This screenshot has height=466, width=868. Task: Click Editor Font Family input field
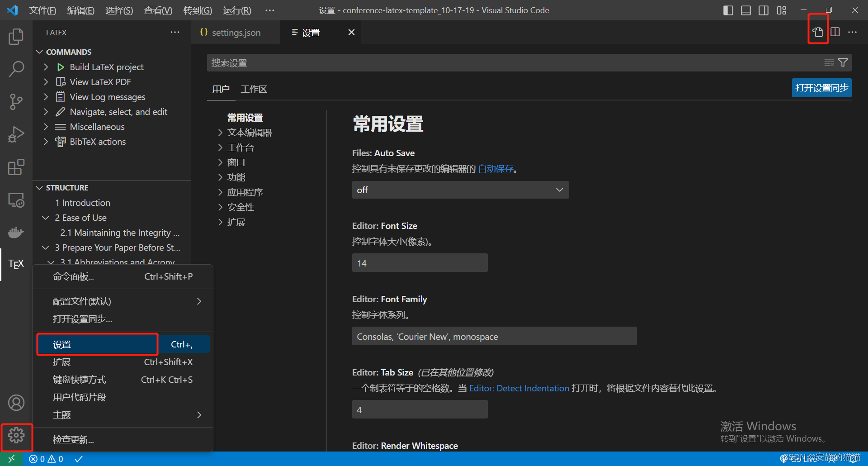(x=494, y=336)
